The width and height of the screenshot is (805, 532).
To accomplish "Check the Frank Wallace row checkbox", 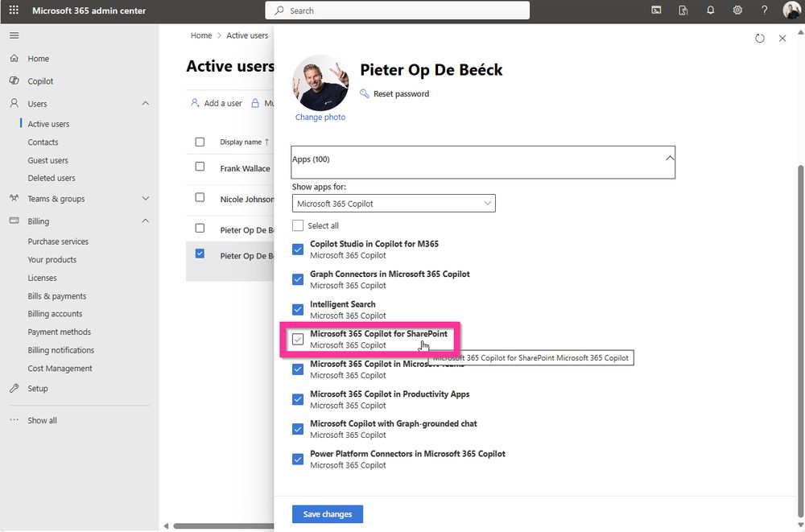I will (200, 167).
